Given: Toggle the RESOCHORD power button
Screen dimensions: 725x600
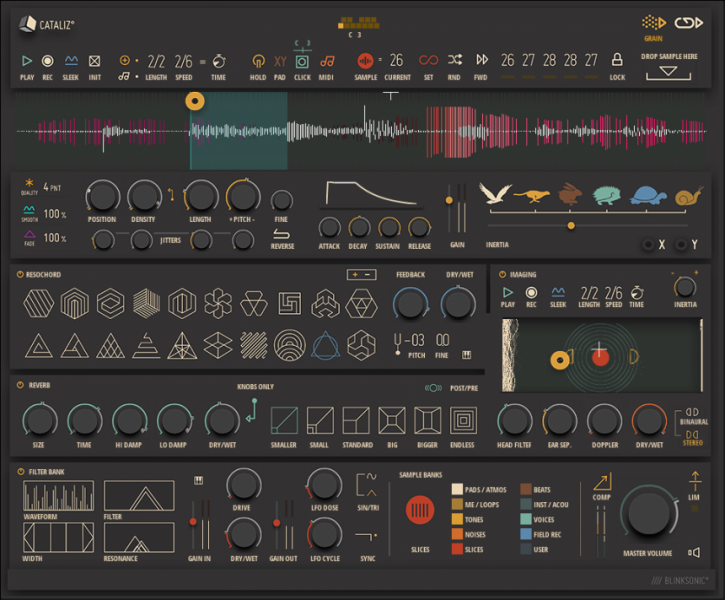Looking at the screenshot, I should pyautogui.click(x=20, y=274).
